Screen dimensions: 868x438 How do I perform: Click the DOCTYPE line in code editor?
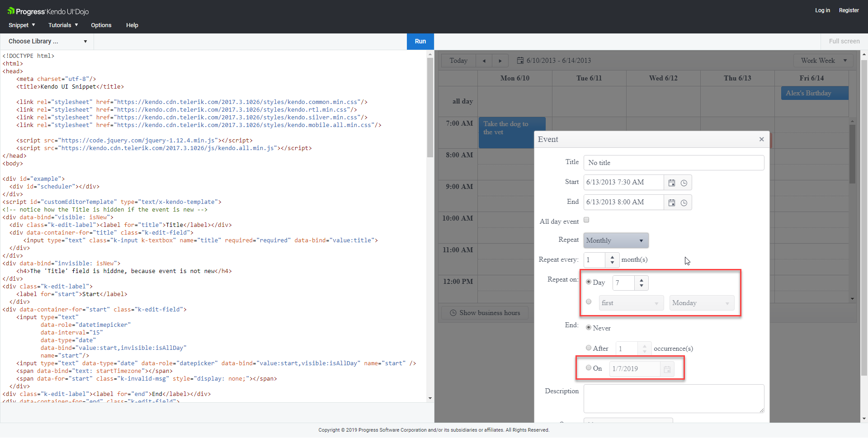coord(28,56)
